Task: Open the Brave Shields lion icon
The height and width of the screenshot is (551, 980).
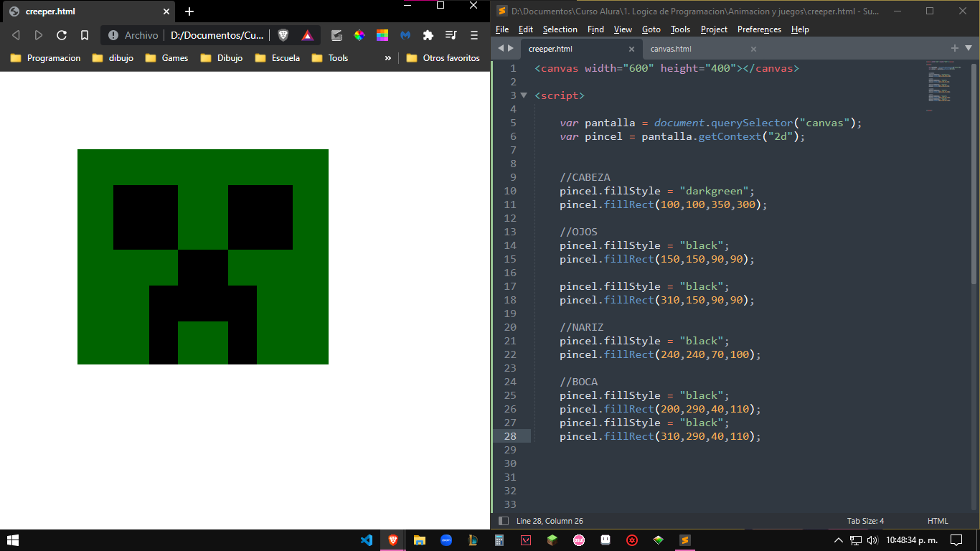Action: coord(283,35)
